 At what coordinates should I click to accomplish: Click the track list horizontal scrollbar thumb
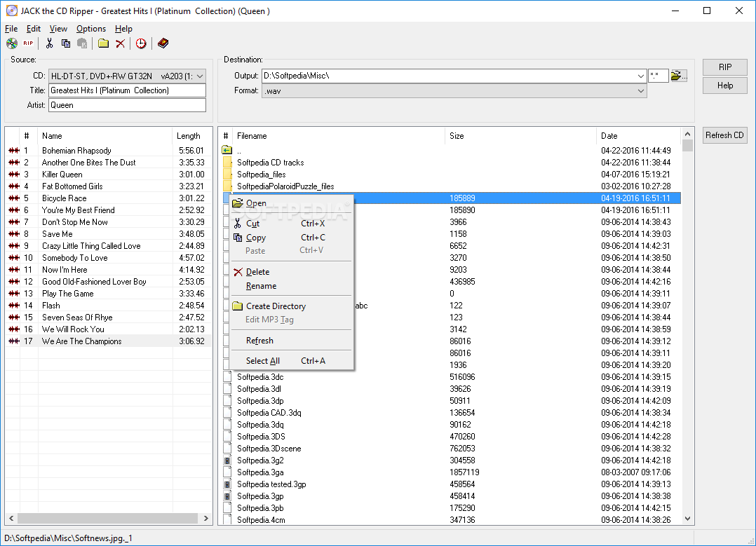107,519
